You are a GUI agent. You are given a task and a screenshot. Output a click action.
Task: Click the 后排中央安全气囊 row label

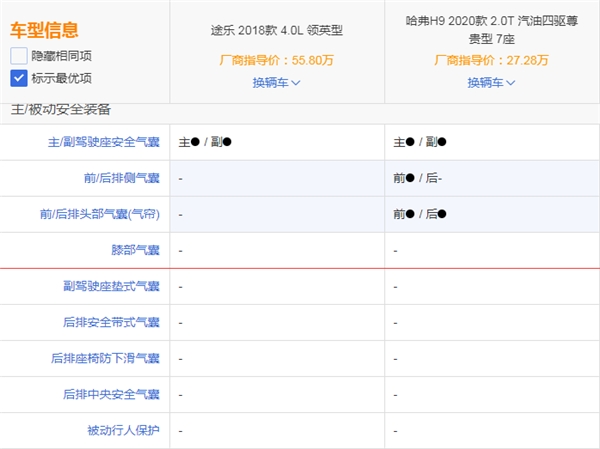[x=110, y=395]
